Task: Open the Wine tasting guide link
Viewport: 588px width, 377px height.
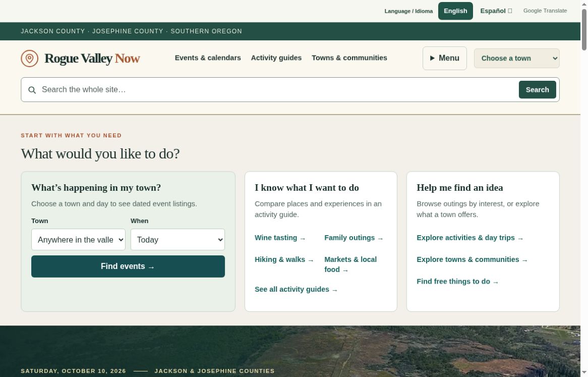Action: [x=280, y=238]
